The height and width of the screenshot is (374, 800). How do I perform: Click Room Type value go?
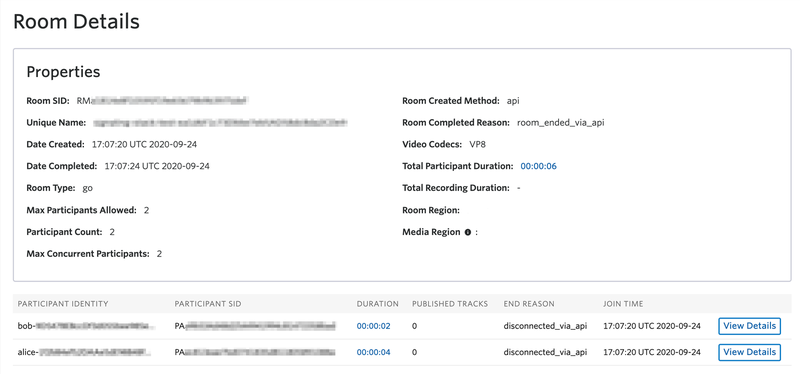pos(88,188)
